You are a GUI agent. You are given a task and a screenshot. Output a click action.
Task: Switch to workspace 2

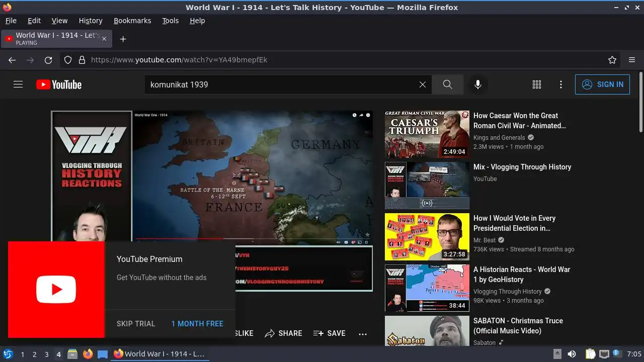(x=34, y=354)
